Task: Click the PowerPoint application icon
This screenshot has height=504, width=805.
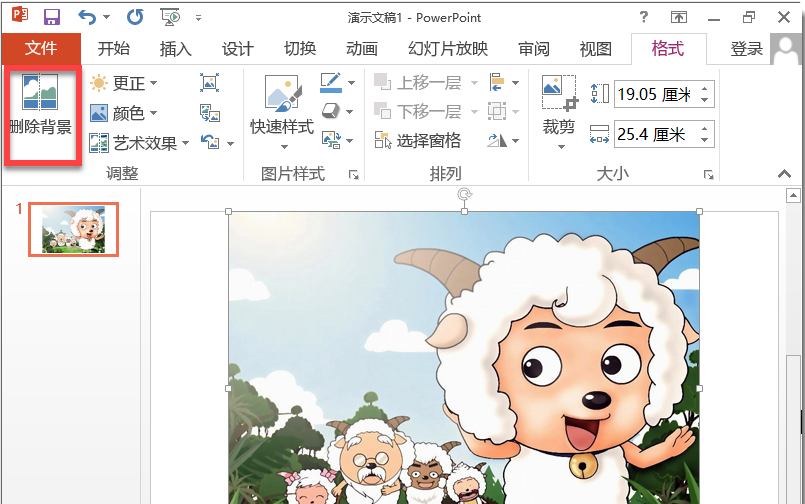Action: pyautogui.click(x=19, y=15)
